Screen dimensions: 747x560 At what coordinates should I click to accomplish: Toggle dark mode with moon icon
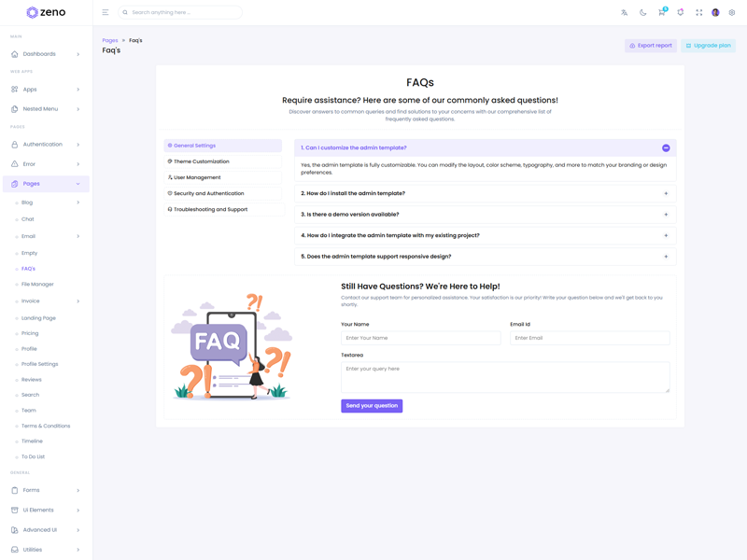642,13
